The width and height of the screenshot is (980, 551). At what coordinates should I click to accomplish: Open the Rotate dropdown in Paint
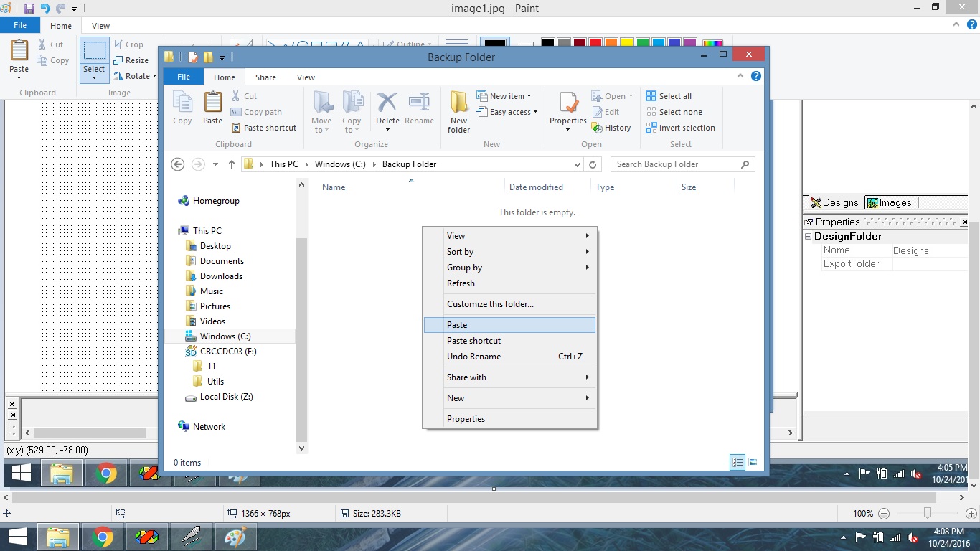pos(136,76)
